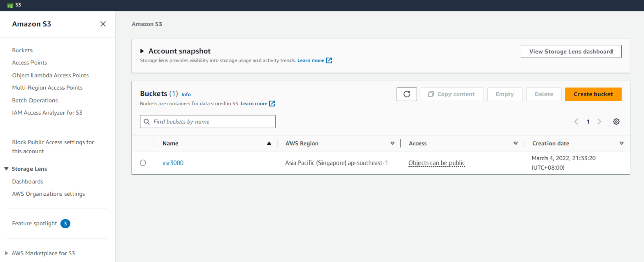Click AWS Region column header text

coord(302,144)
